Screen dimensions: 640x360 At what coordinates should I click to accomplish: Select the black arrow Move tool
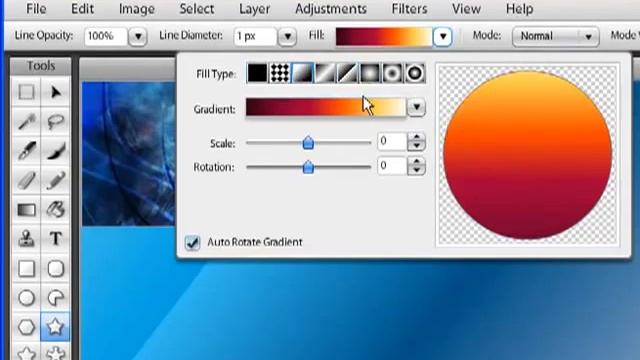coord(56,92)
